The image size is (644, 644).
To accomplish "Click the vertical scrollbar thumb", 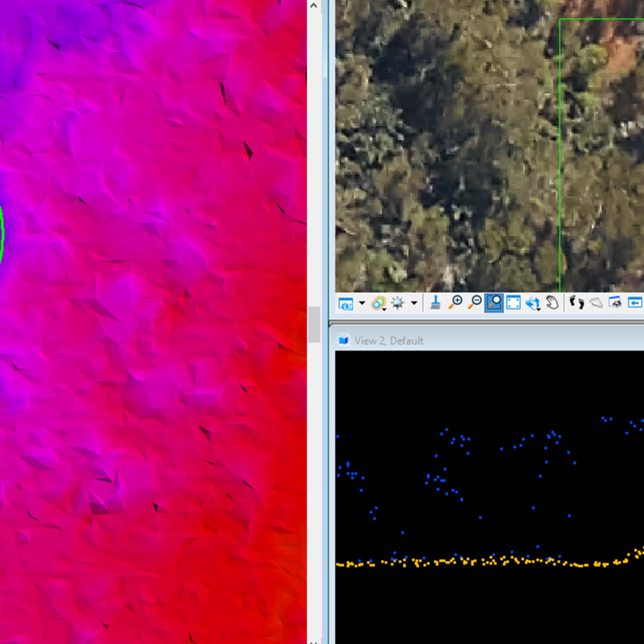I will click(314, 324).
